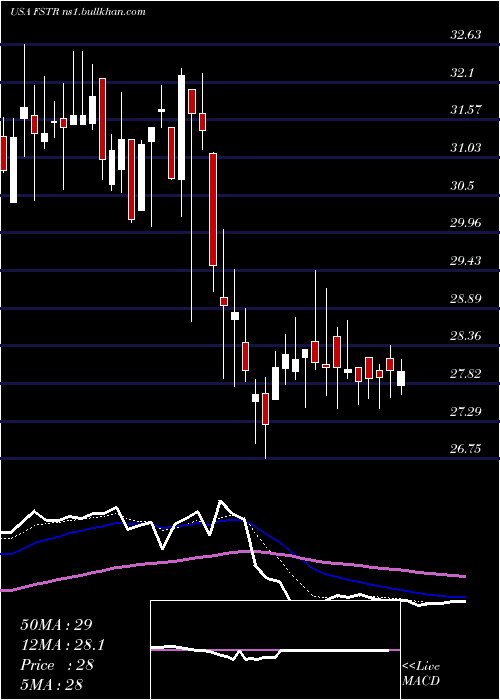
Task: Click inside the MACD inset chart box
Action: point(275,650)
